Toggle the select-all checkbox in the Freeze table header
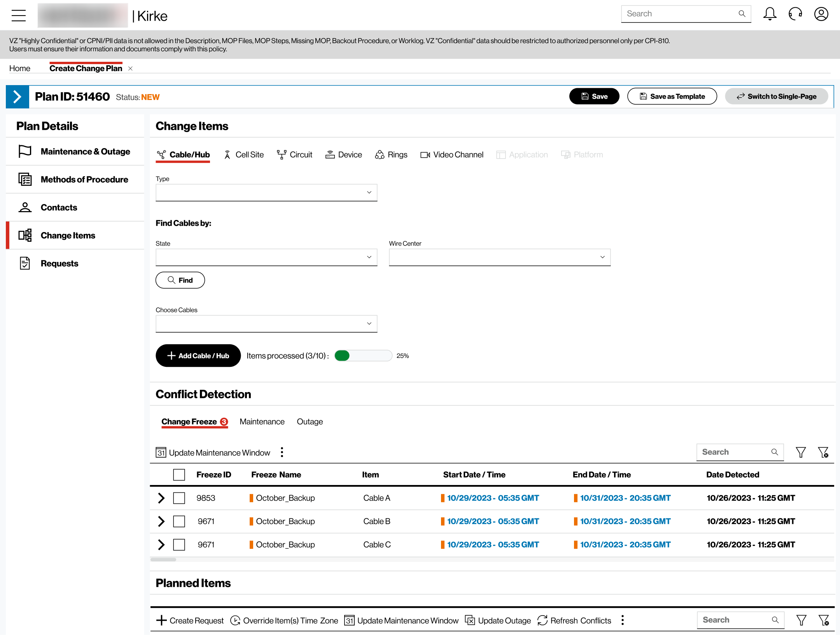This screenshot has width=840, height=635. click(179, 475)
